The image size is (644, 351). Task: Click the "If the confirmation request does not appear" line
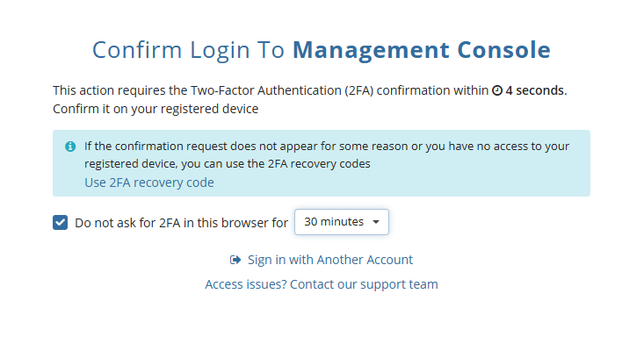coord(327,146)
